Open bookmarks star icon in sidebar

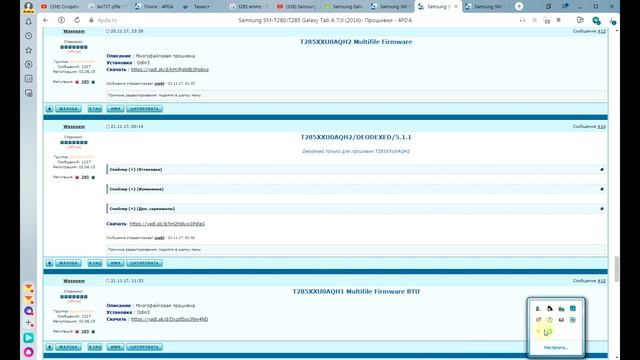tap(29, 50)
